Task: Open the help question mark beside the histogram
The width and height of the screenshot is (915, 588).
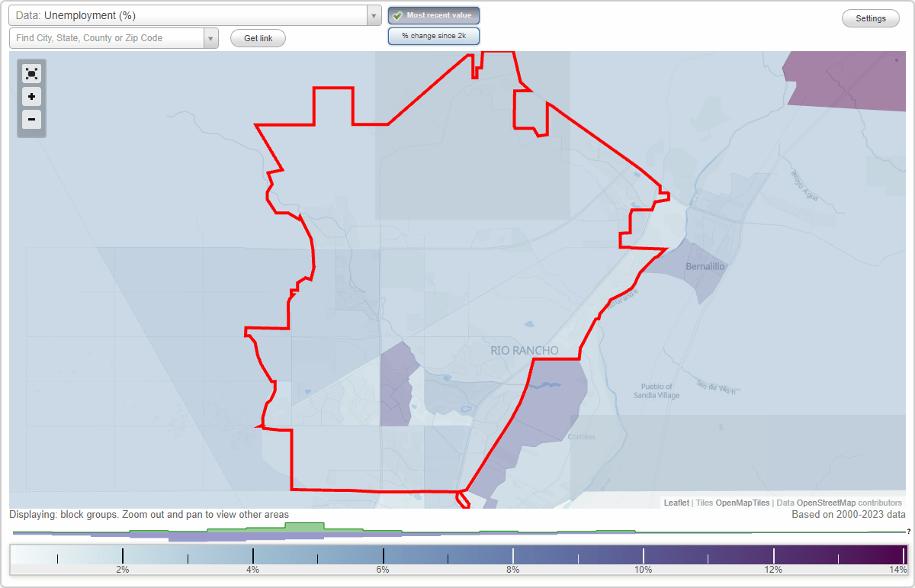Action: (x=908, y=532)
